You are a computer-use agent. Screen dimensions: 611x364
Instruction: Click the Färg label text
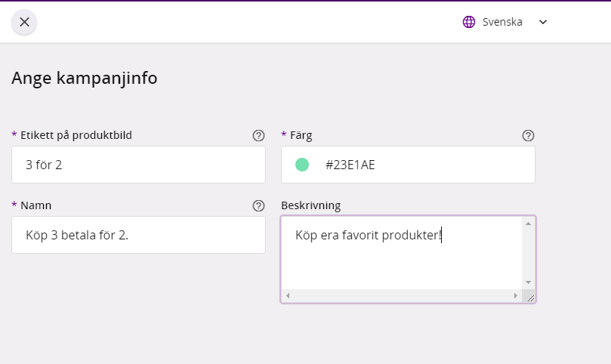[x=301, y=135]
